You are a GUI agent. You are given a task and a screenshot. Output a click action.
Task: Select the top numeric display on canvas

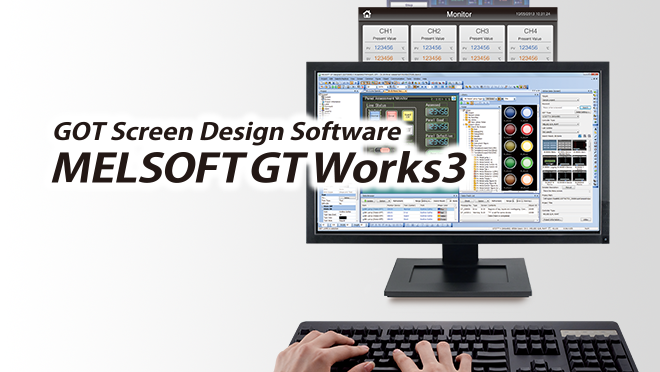pos(436,112)
